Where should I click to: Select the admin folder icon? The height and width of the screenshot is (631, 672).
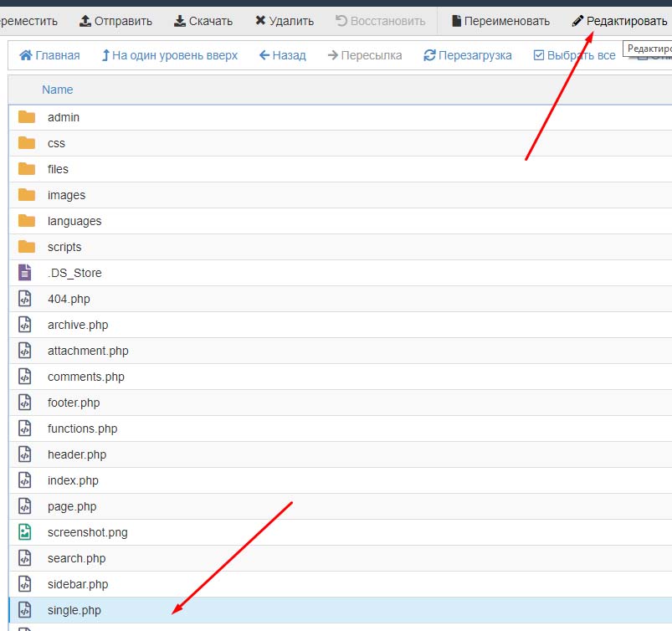27,116
